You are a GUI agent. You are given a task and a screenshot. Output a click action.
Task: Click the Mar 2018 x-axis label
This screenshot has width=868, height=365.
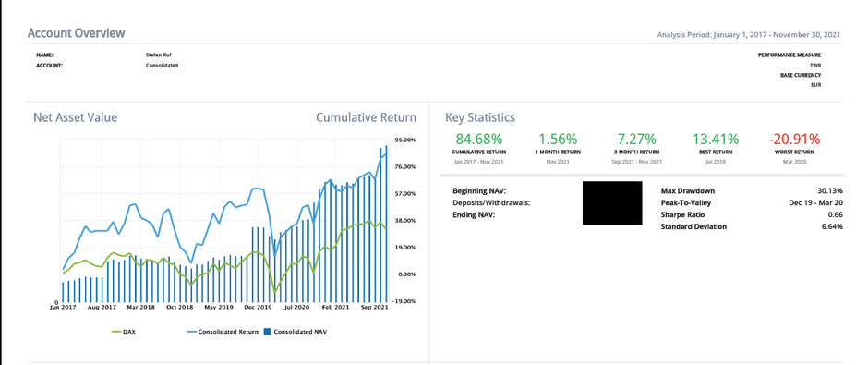[x=141, y=307]
